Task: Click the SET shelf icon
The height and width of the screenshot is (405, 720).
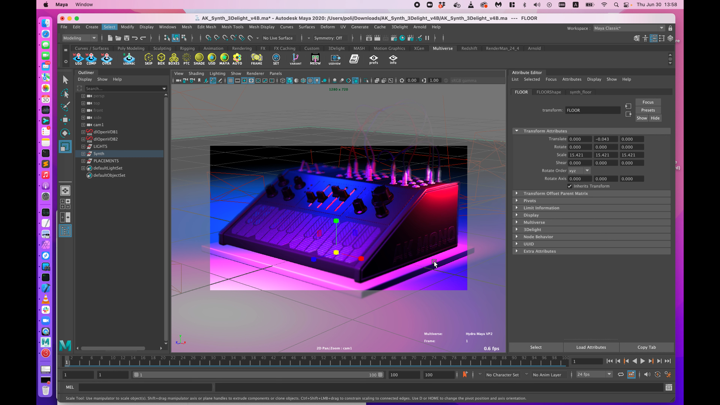Action: [x=276, y=60]
